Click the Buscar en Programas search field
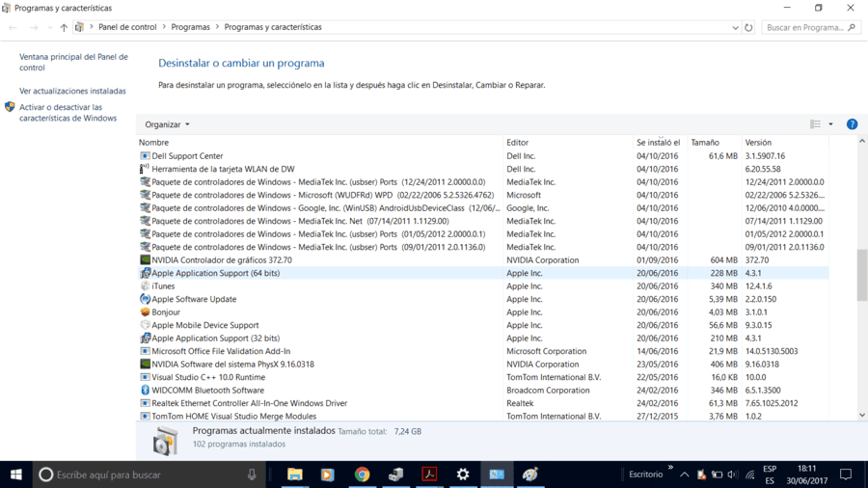This screenshot has height=488, width=868. 811,27
